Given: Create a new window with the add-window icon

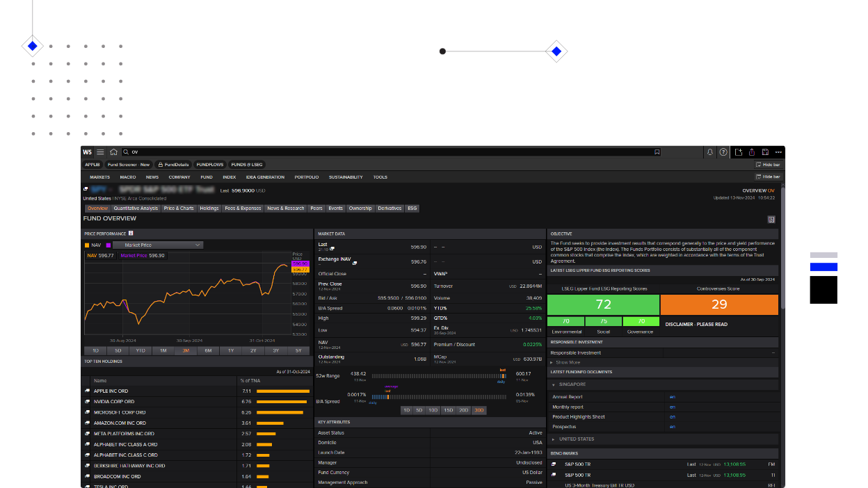Looking at the screenshot, I should (738, 152).
